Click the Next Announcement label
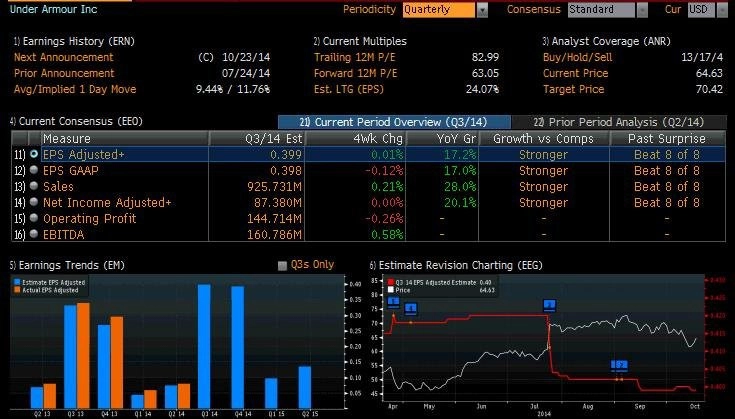 [64, 57]
